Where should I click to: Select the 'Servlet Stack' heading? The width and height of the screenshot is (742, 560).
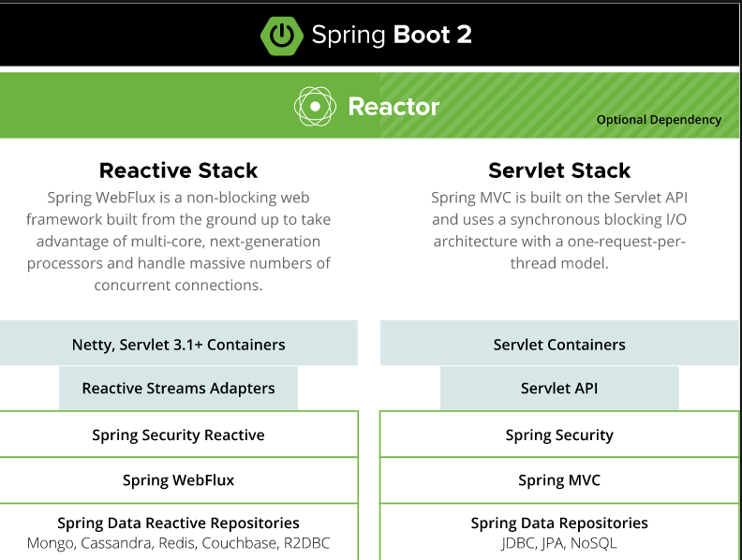pyautogui.click(x=559, y=170)
